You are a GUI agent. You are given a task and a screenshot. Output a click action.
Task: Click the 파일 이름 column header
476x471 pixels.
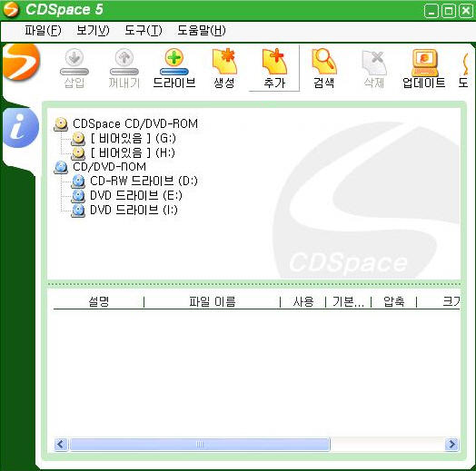coord(213,301)
